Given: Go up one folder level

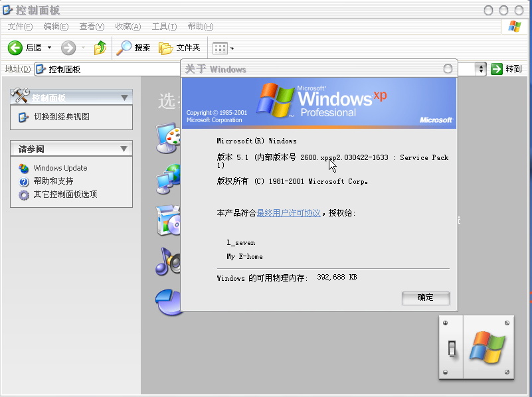Looking at the screenshot, I should (x=100, y=48).
